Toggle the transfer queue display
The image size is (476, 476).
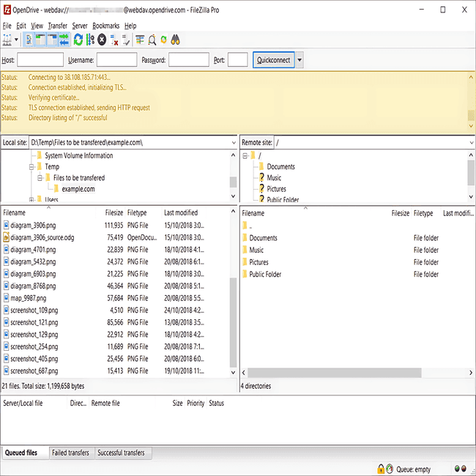coord(64,40)
